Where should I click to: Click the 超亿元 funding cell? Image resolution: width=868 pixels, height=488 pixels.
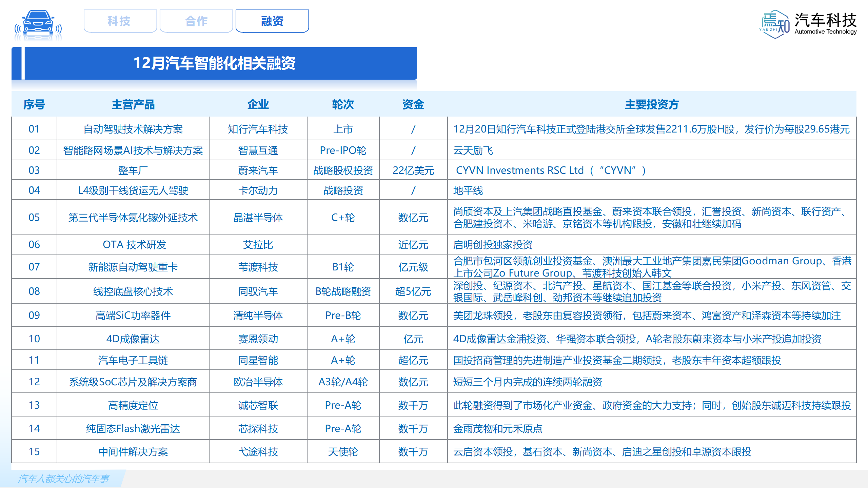click(x=413, y=360)
